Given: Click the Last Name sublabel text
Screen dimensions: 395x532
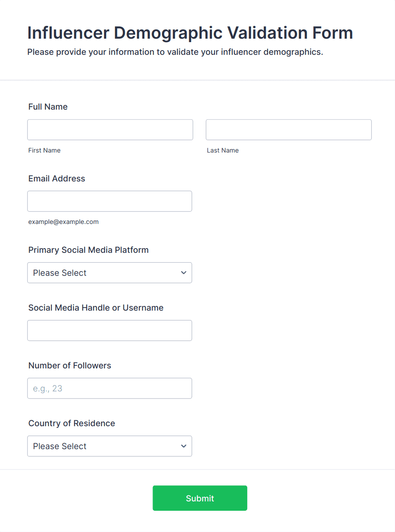Looking at the screenshot, I should (x=223, y=150).
